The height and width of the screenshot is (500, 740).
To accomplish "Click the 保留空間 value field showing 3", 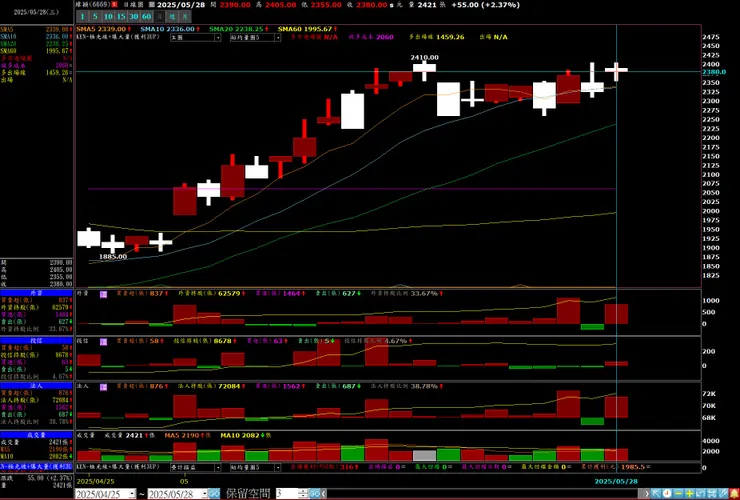I will pyautogui.click(x=288, y=494).
